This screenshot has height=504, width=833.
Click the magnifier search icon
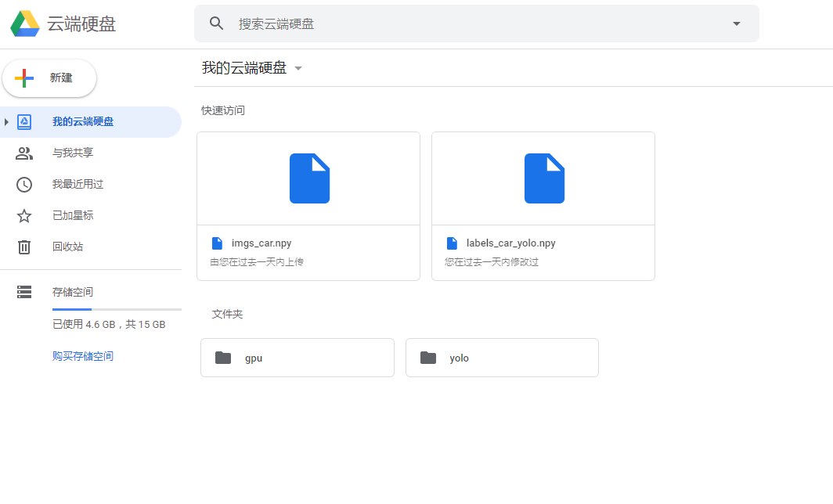click(216, 23)
